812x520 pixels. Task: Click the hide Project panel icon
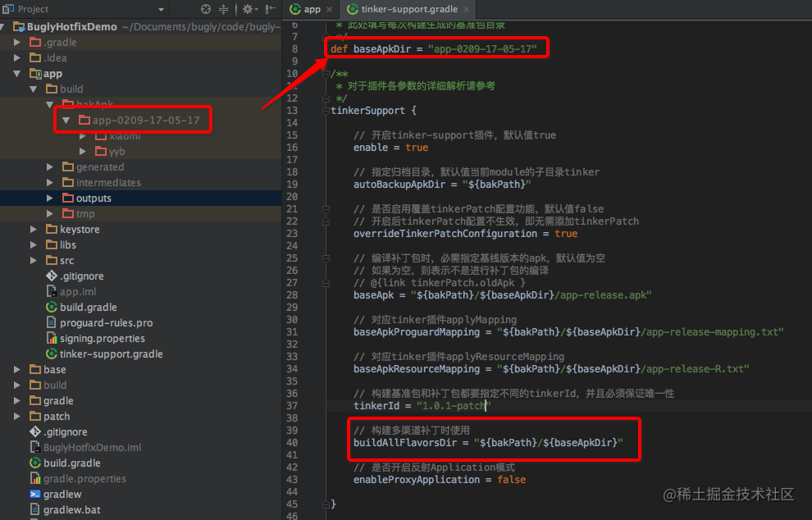point(270,9)
